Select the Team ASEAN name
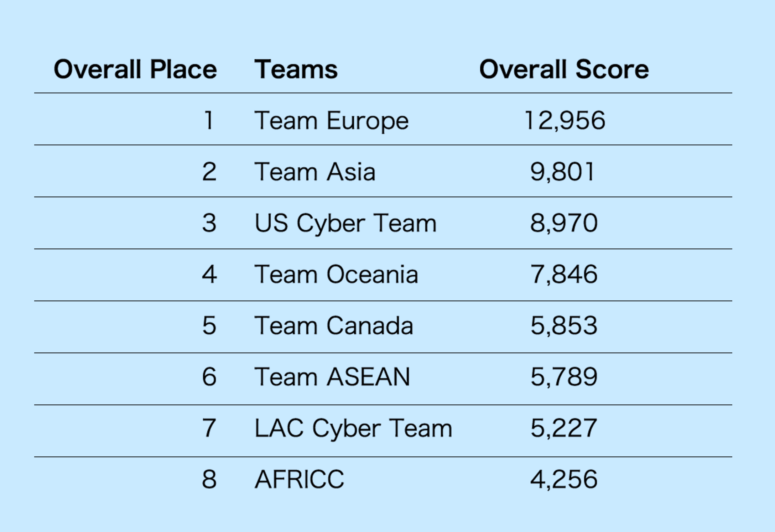Screen dimensions: 775x532 tap(332, 377)
